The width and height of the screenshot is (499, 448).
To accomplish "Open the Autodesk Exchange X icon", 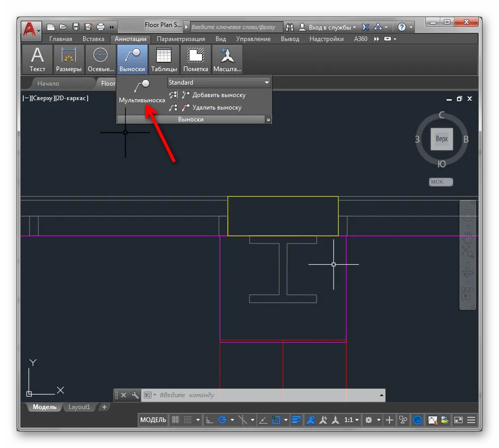I will click(366, 28).
